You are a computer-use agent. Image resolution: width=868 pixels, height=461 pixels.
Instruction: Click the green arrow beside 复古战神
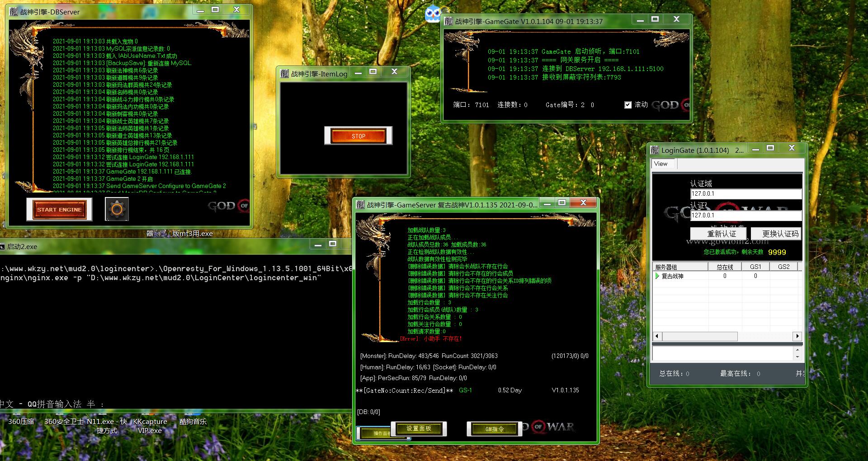(657, 276)
